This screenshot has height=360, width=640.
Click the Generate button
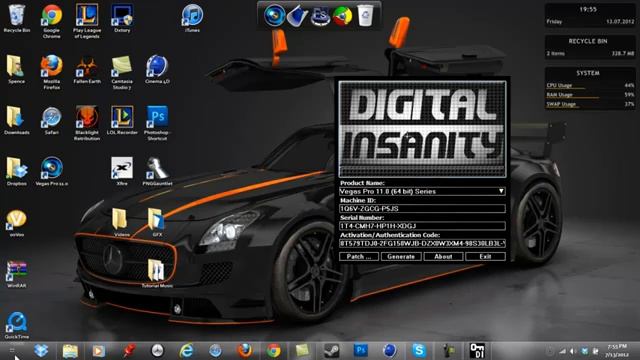click(x=401, y=257)
